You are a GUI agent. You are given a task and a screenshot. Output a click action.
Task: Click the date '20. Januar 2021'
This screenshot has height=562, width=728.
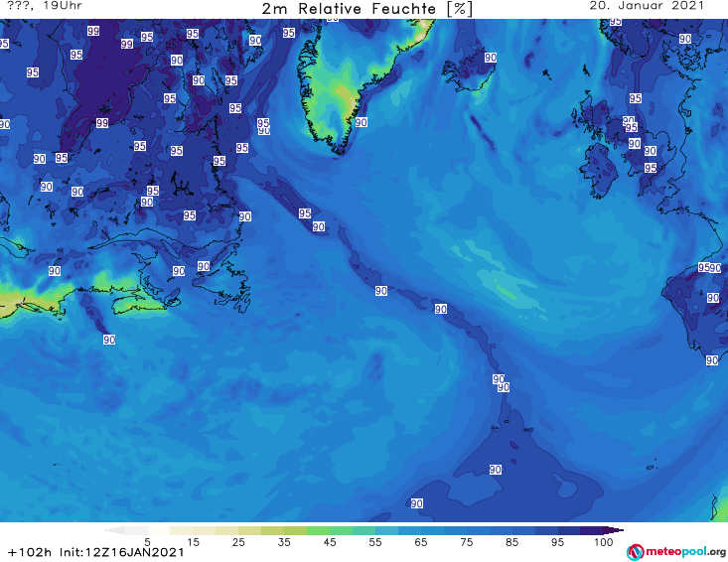647,6
